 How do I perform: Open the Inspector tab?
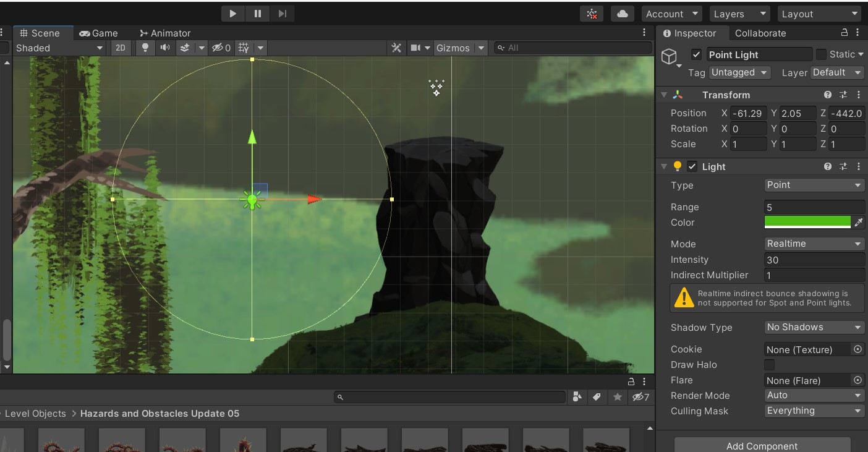pos(689,33)
